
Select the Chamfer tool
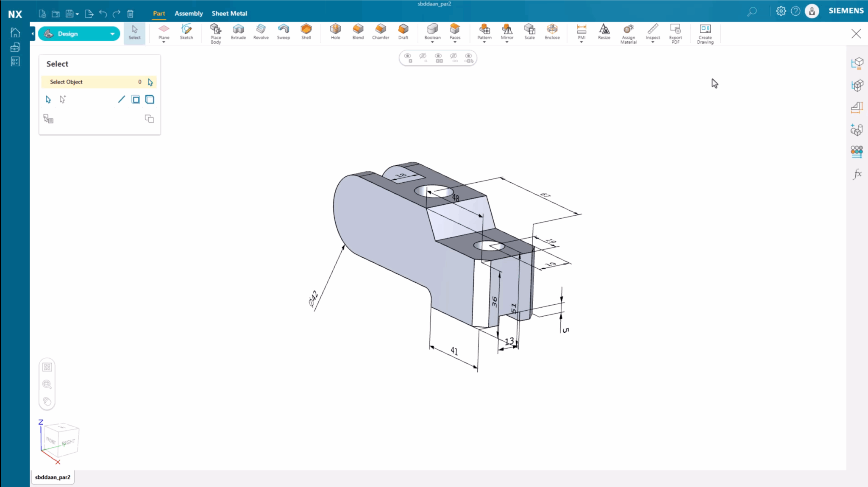(380, 33)
